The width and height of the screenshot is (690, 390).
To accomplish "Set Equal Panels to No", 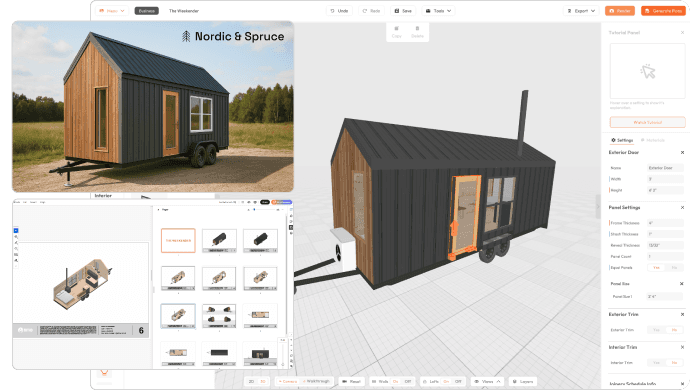I will pyautogui.click(x=674, y=268).
